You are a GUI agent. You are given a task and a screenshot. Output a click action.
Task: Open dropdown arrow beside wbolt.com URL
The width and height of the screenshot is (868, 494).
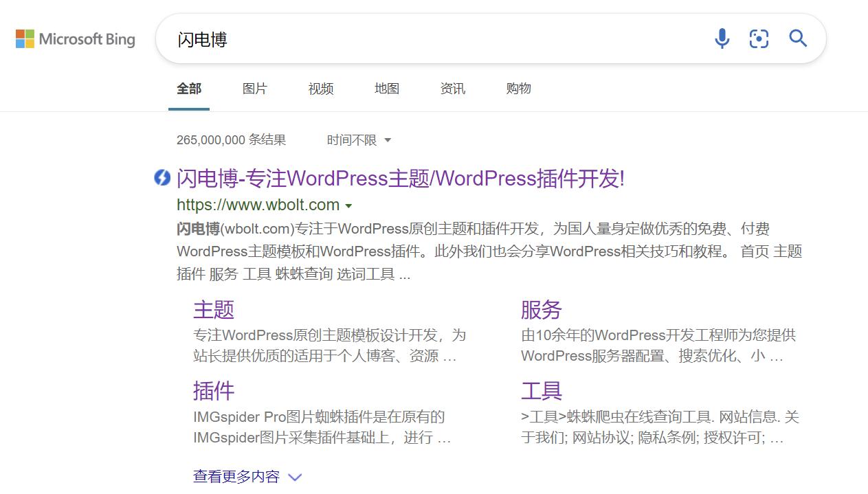[x=348, y=206]
